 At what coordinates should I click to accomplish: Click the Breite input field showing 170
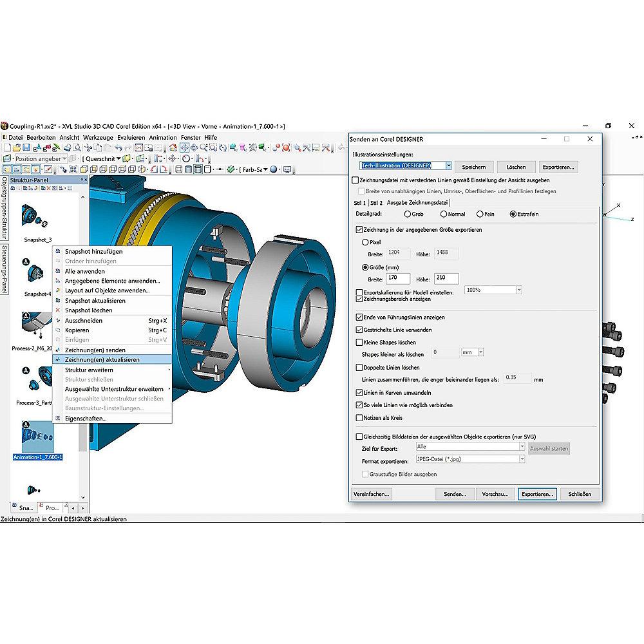[398, 278]
